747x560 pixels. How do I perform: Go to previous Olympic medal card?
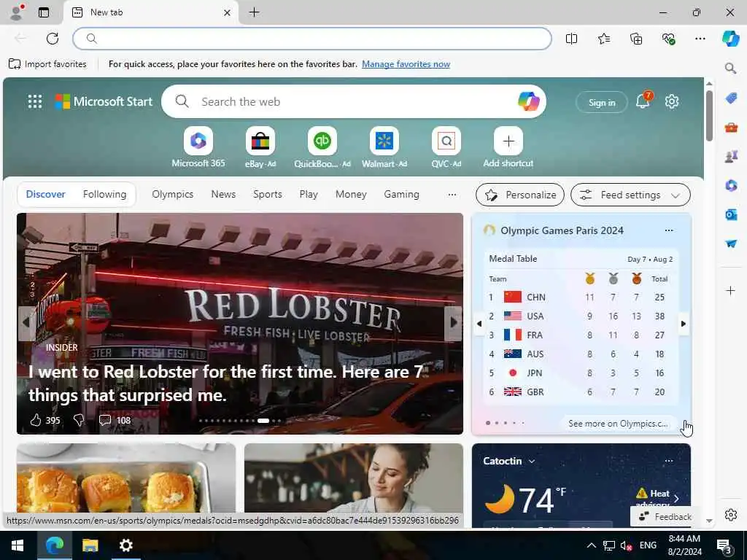coord(479,324)
